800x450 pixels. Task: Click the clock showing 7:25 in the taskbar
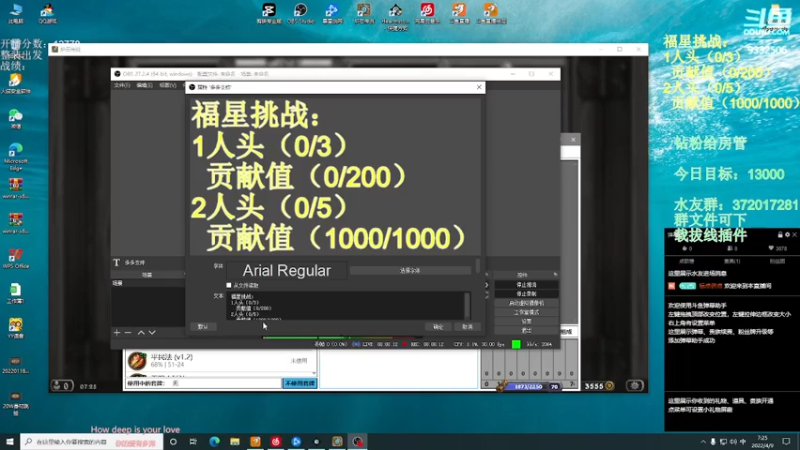(762, 441)
